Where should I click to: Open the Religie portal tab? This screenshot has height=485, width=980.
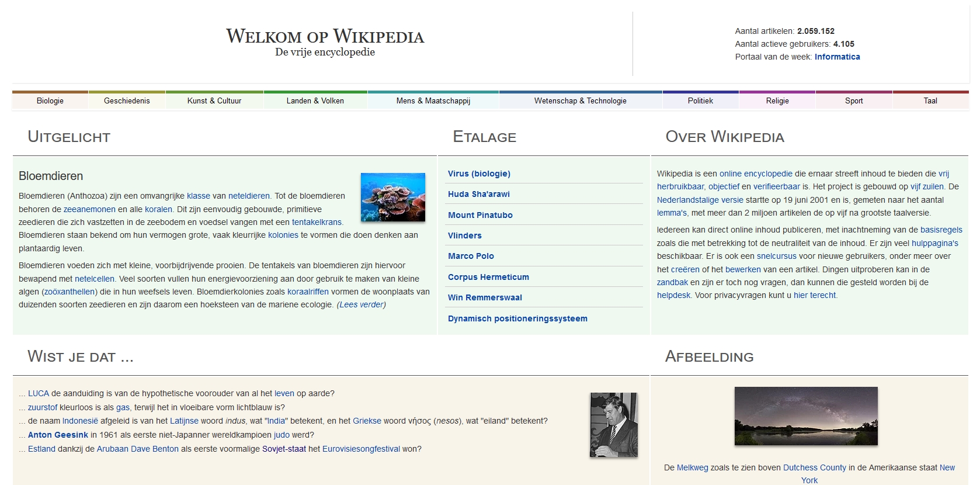click(x=777, y=101)
